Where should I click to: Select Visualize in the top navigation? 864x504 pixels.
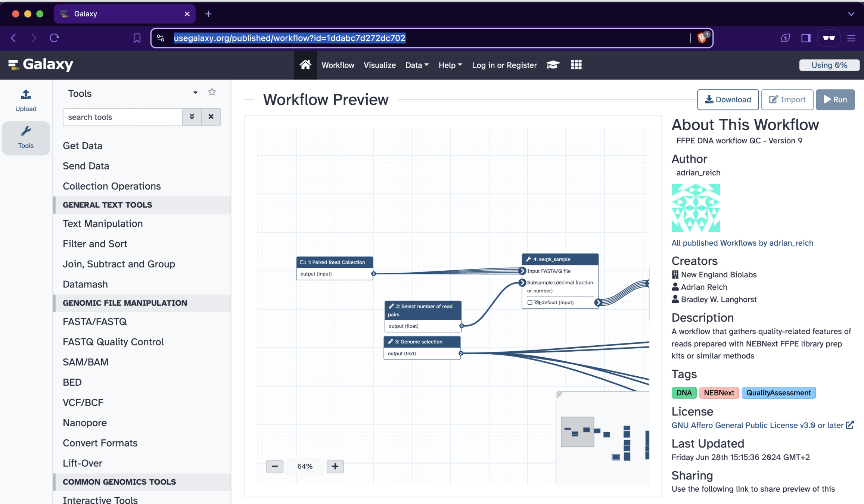(379, 65)
